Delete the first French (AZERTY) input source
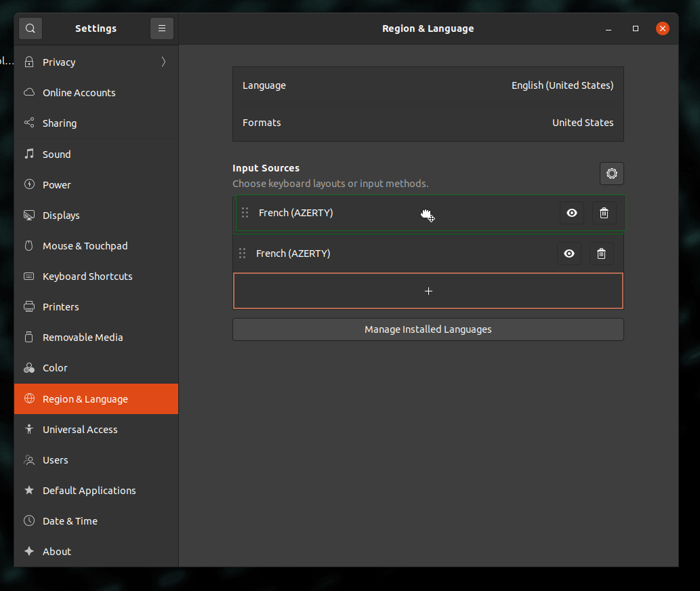This screenshot has width=700, height=591. tap(604, 213)
